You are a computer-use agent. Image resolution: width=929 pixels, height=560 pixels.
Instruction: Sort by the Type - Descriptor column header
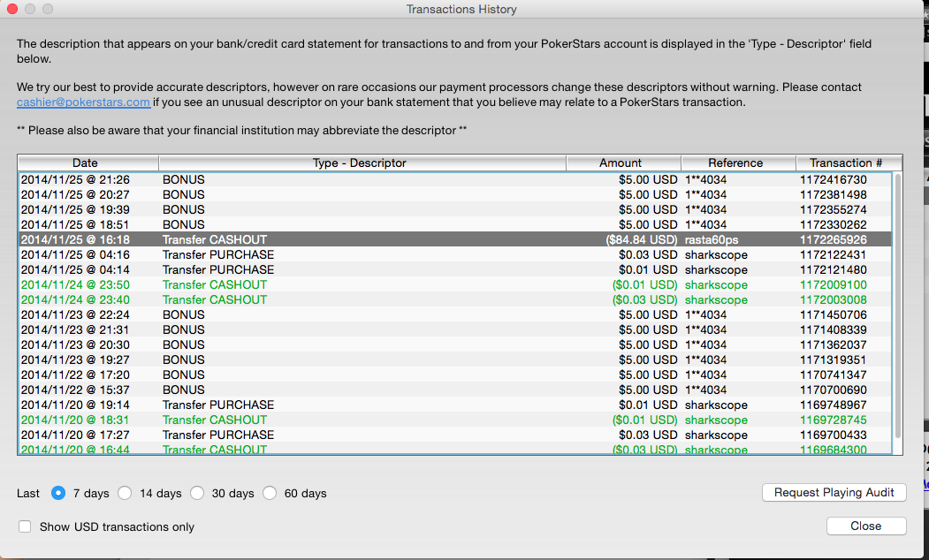click(x=362, y=163)
